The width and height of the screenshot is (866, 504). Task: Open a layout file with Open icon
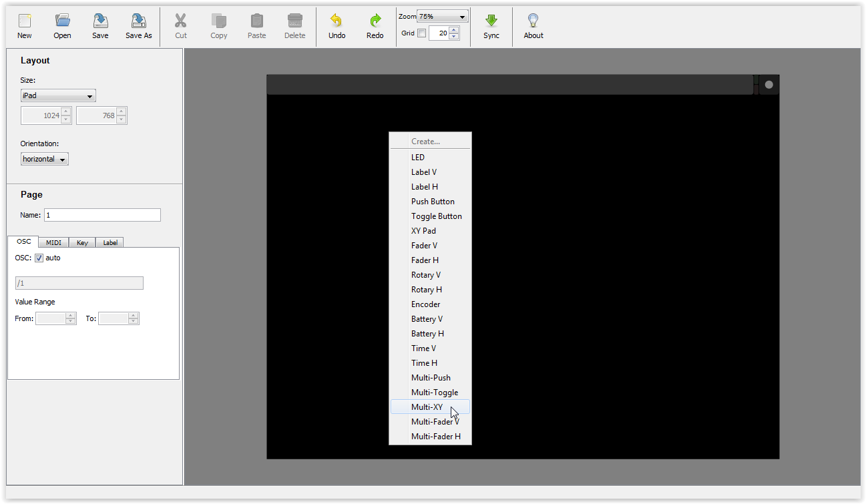(x=63, y=21)
